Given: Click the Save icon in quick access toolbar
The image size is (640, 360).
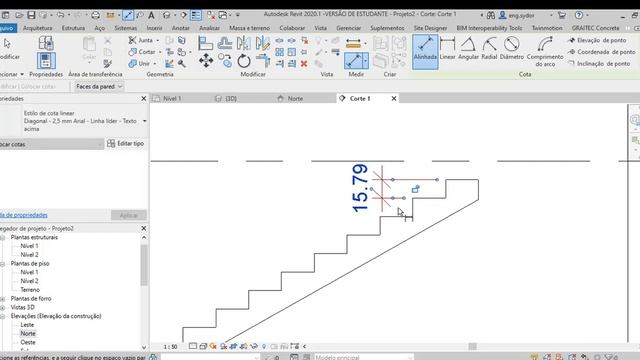Looking at the screenshot, I should (31, 15).
